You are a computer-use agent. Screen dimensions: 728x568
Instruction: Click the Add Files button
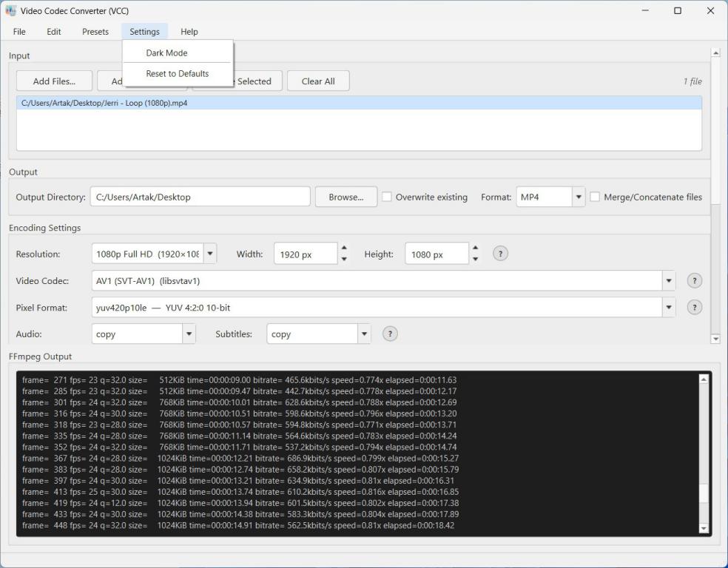(x=54, y=81)
